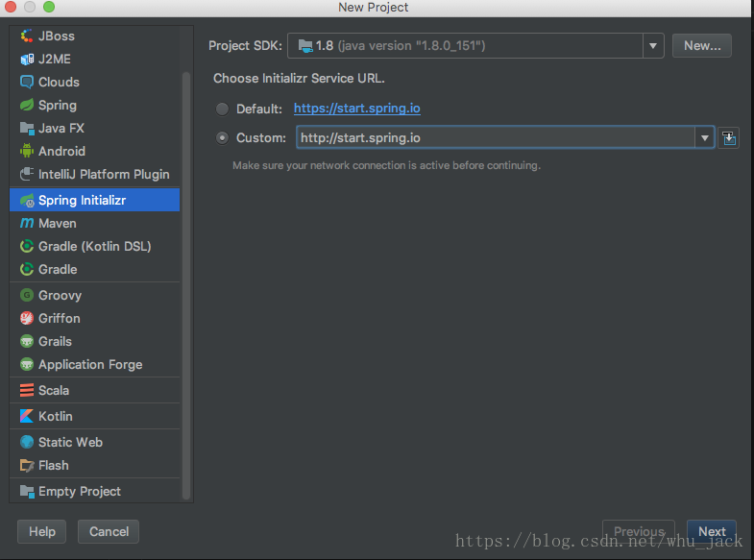Click the New... SDK button

701,46
